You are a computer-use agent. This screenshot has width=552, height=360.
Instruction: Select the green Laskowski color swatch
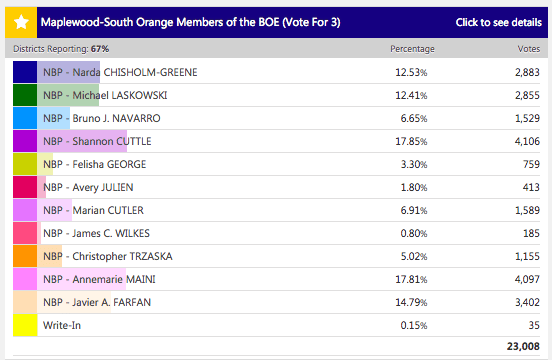click(x=25, y=95)
